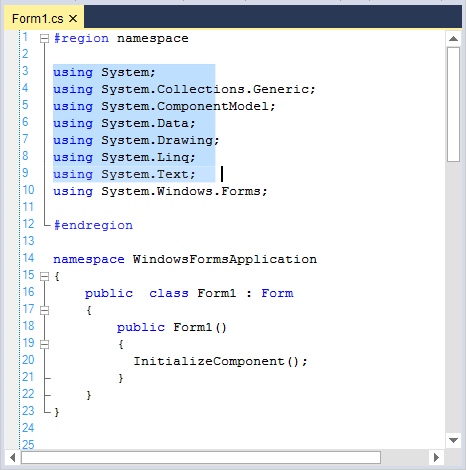The image size is (466, 470).
Task: Click the 'class' keyword on line 16
Action: click(x=169, y=293)
